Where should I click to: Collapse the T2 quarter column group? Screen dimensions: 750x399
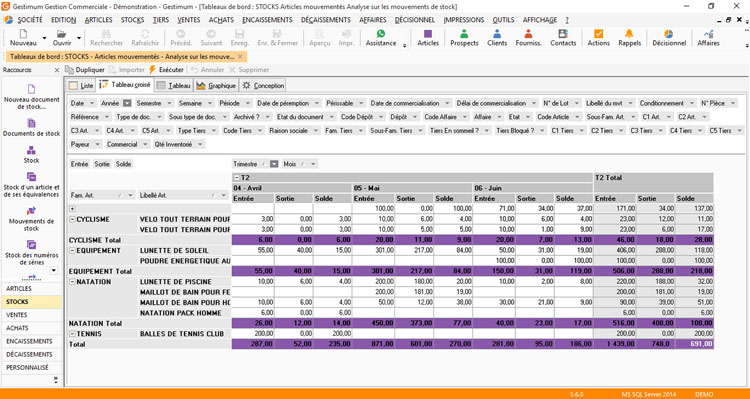click(x=237, y=177)
